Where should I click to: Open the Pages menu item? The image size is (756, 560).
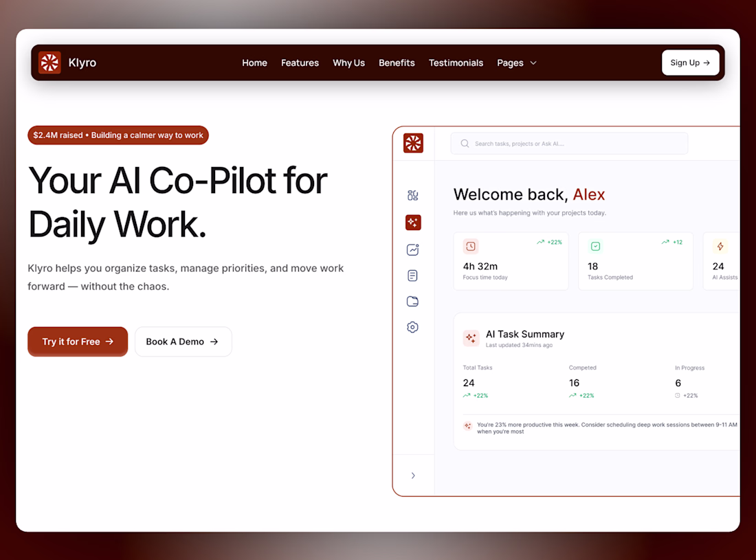(510, 63)
